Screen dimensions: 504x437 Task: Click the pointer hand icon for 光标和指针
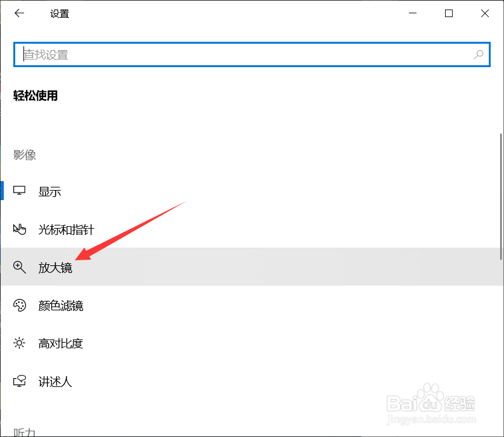(x=19, y=229)
